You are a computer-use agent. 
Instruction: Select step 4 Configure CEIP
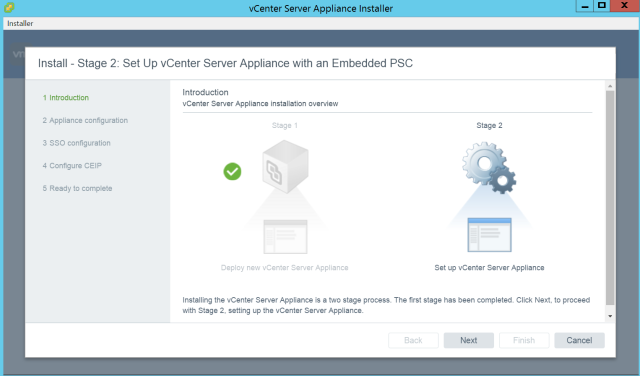coord(72,166)
